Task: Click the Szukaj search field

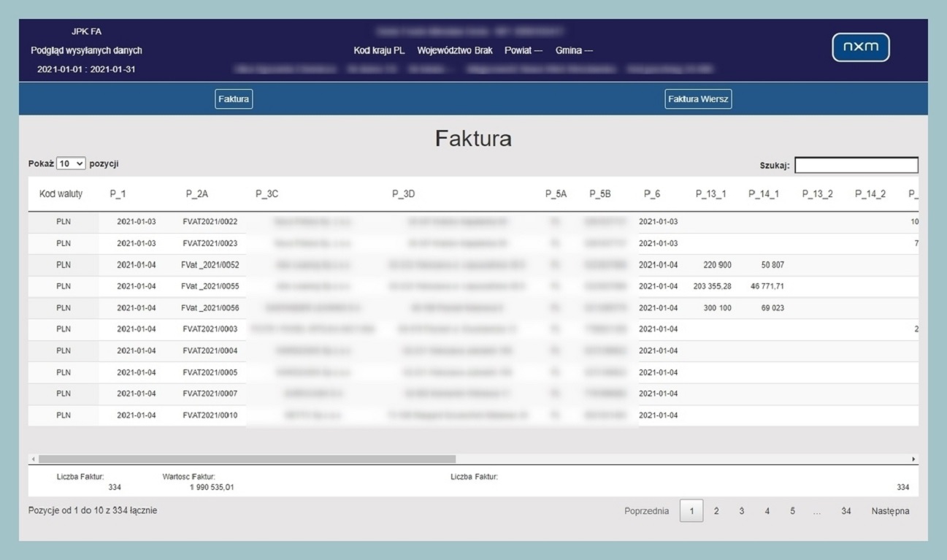Action: click(856, 166)
